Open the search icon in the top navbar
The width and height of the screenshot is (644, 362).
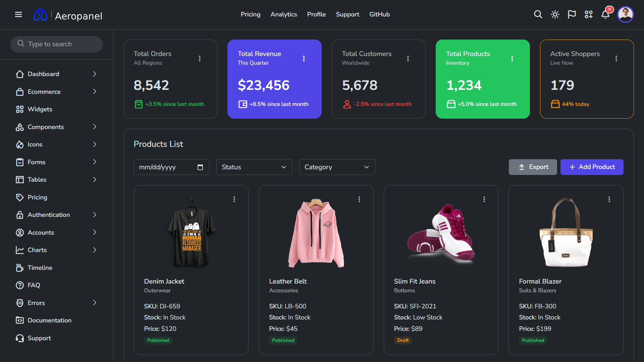click(538, 14)
